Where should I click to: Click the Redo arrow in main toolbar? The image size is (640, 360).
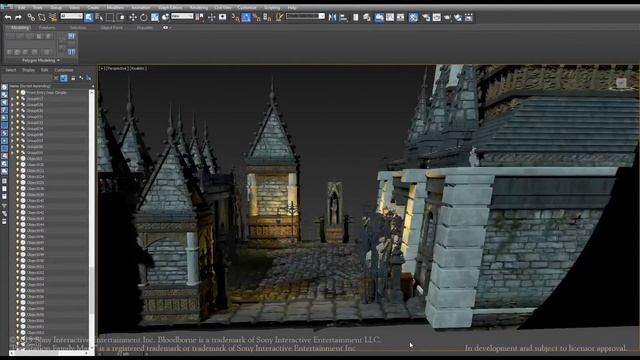tap(18, 17)
